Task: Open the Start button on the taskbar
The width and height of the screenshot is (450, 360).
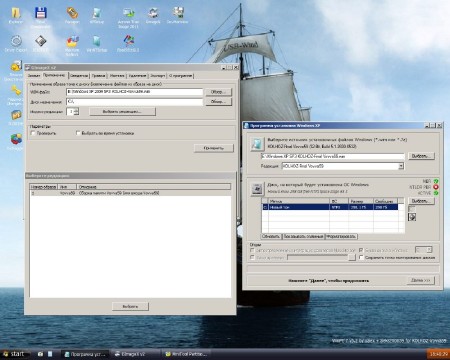Action: 15,354
